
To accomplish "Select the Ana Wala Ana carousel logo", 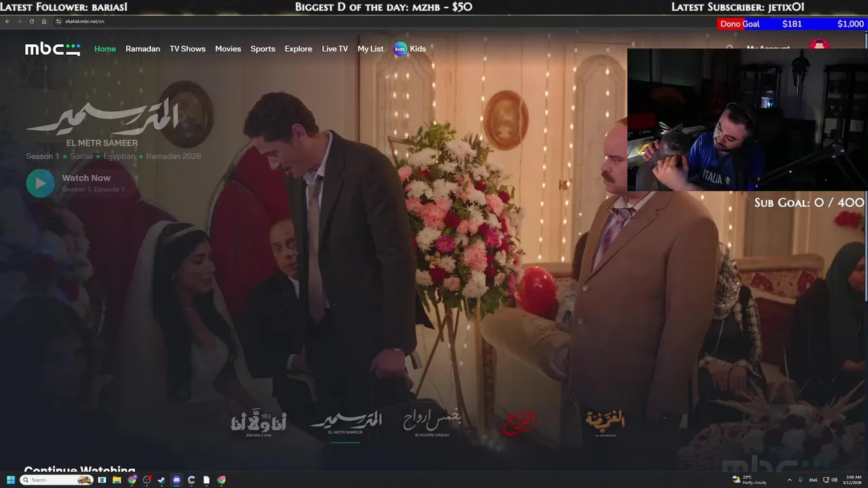I will tap(258, 424).
